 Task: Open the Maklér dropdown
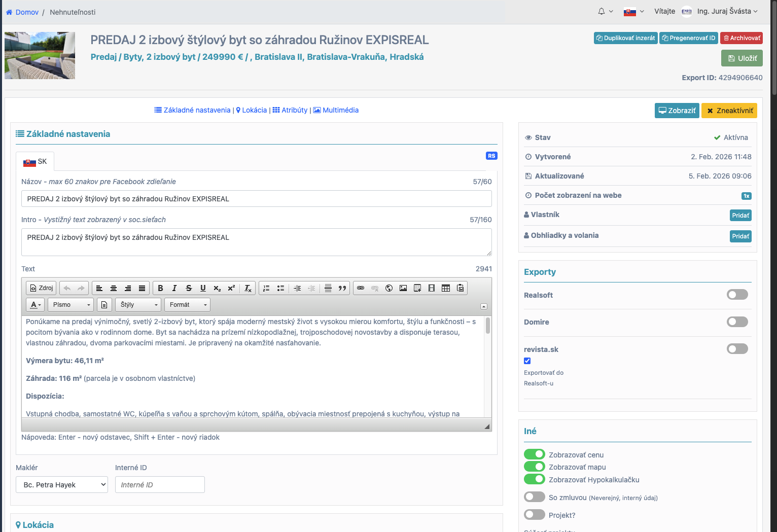pos(62,485)
